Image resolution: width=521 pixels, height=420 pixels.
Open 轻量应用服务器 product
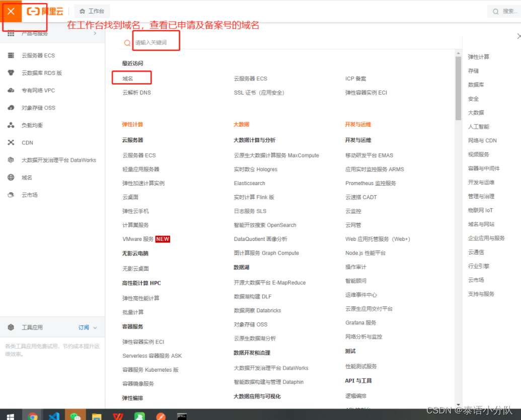(141, 170)
